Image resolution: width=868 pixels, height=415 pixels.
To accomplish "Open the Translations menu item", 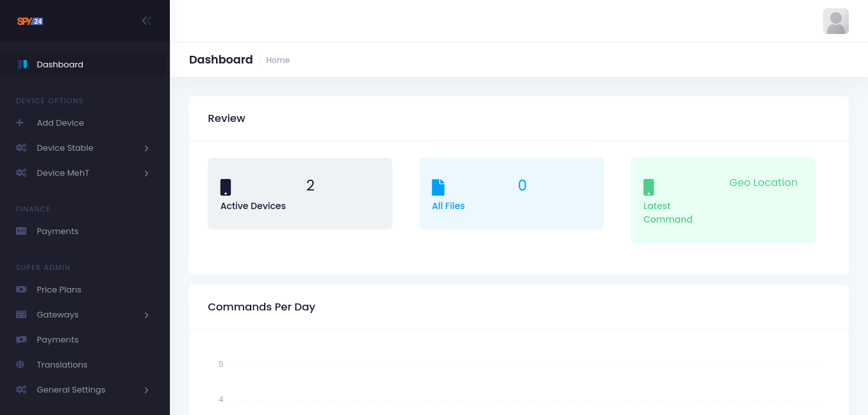I will click(62, 364).
